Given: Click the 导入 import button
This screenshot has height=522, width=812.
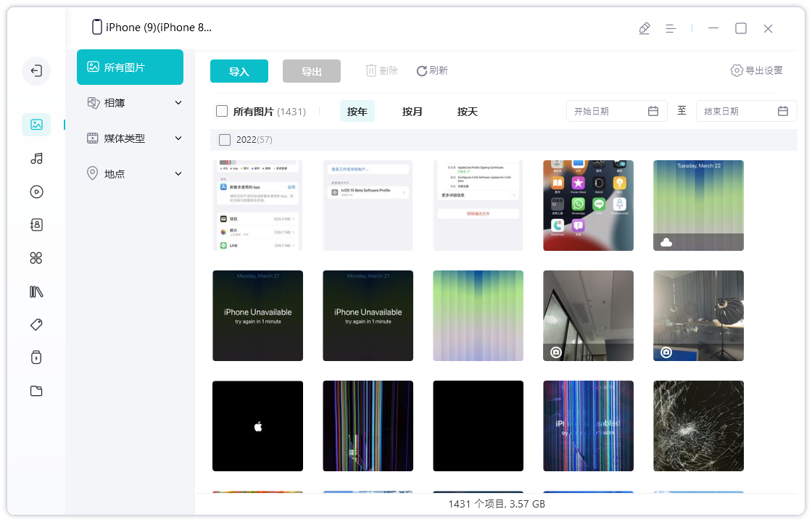Looking at the screenshot, I should (x=239, y=70).
